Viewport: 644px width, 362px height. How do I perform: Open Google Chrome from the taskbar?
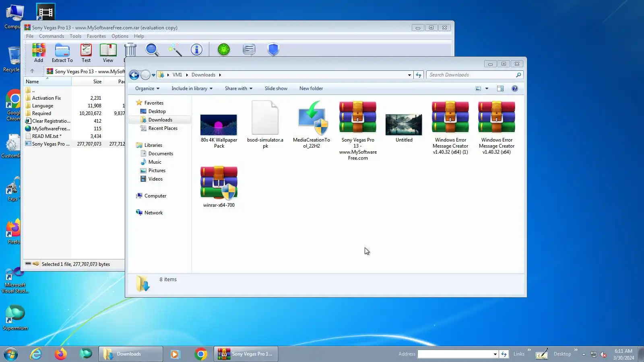pyautogui.click(x=200, y=354)
